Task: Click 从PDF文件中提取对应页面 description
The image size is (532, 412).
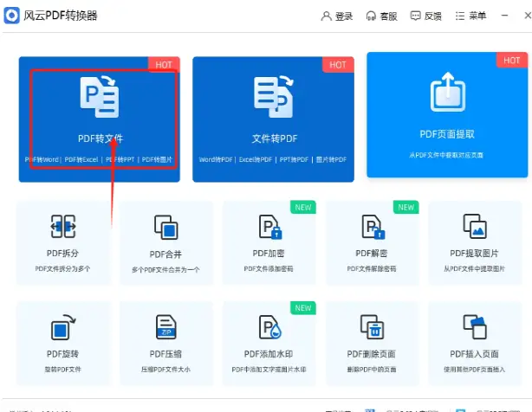Action: pyautogui.click(x=446, y=155)
